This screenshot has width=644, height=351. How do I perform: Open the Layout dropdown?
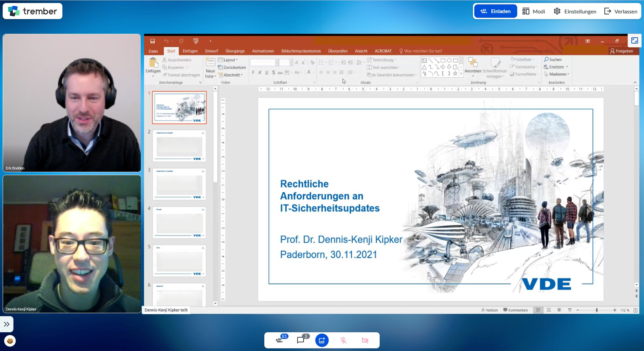click(228, 60)
